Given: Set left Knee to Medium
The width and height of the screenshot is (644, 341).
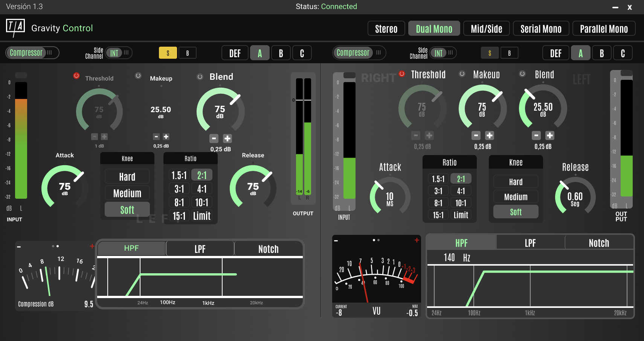Looking at the screenshot, I should click(x=127, y=193).
